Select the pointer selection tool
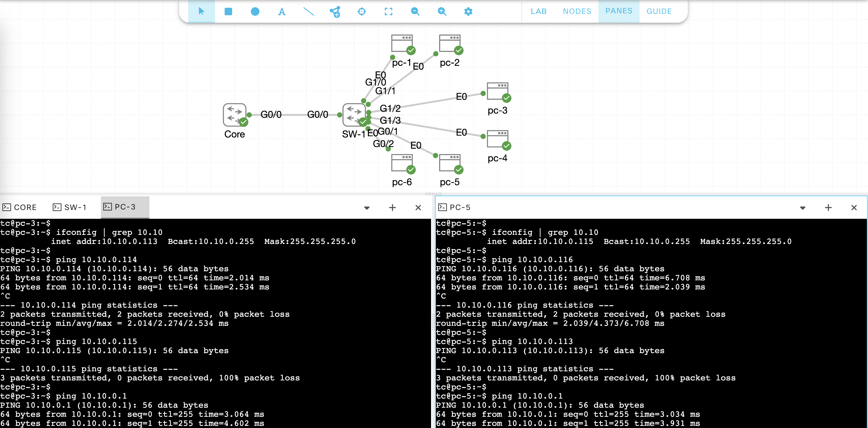This screenshot has width=868, height=428. (201, 12)
